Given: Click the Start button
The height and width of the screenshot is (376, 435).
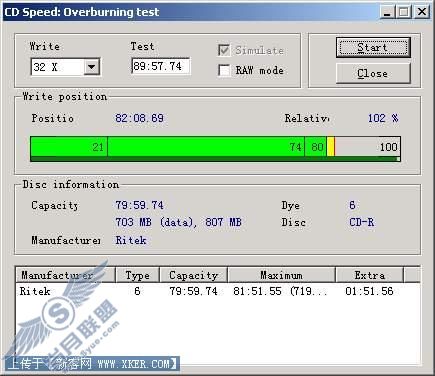Looking at the screenshot, I should tap(373, 48).
